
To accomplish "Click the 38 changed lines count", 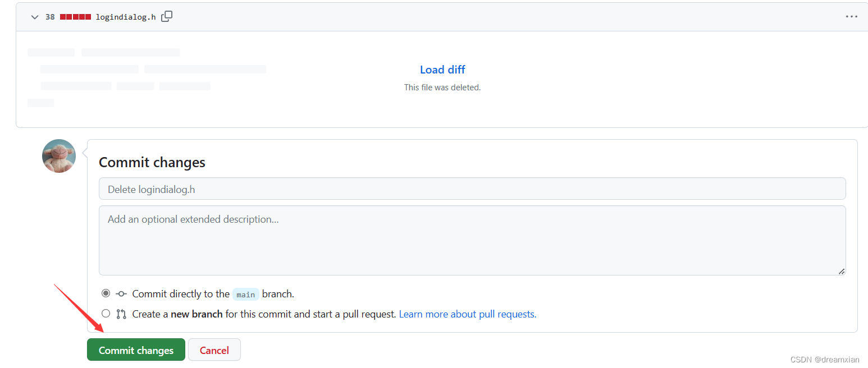I will [50, 16].
